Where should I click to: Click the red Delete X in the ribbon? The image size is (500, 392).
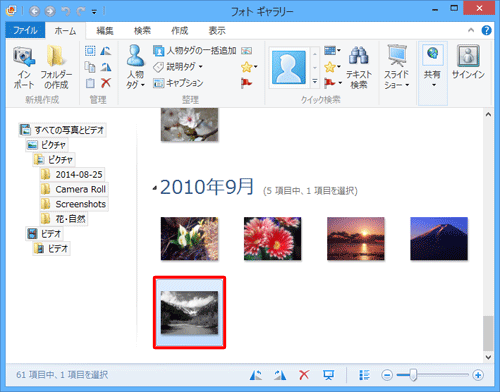point(106,83)
